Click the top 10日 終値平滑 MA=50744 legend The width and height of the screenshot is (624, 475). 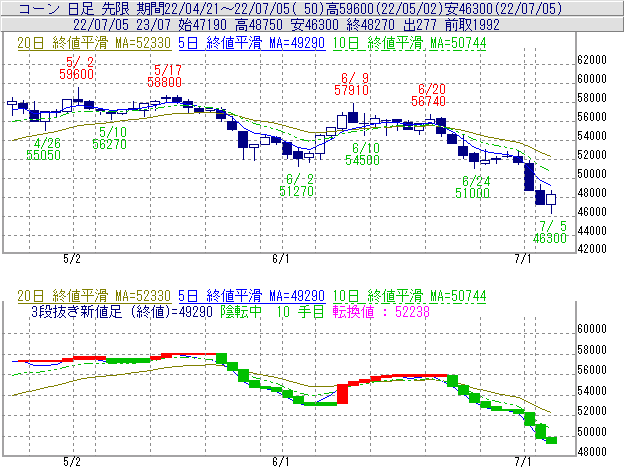coord(410,43)
